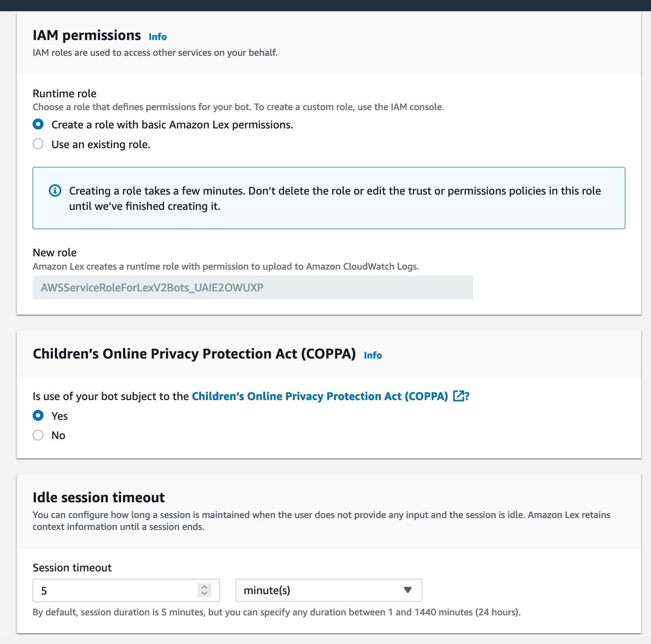Click the 'Use an existing role.' label text

(x=101, y=144)
